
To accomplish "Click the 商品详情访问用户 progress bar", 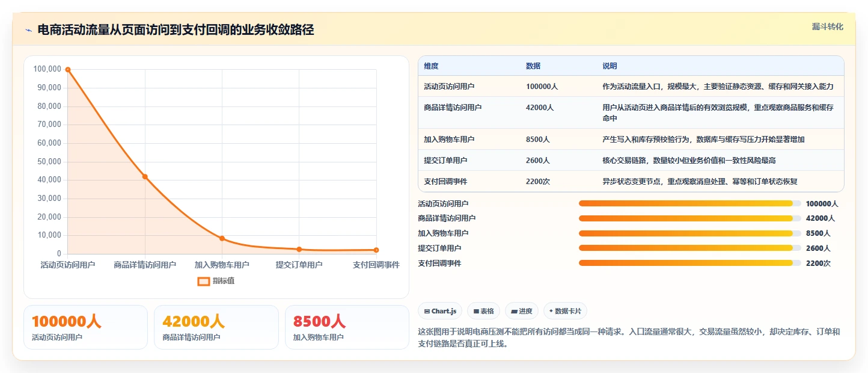I will (x=689, y=218).
